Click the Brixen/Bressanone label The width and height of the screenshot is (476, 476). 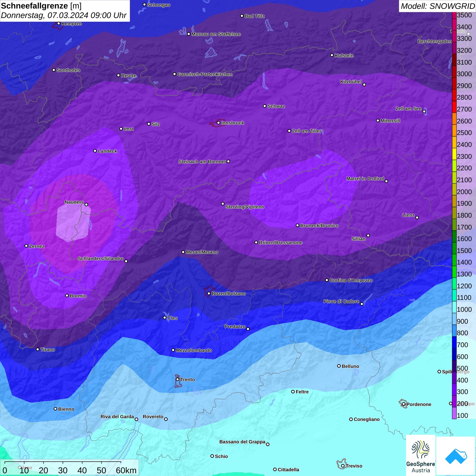(x=280, y=242)
